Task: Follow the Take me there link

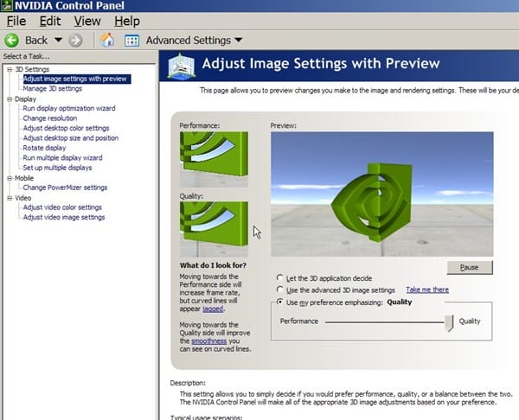Action: click(x=427, y=290)
